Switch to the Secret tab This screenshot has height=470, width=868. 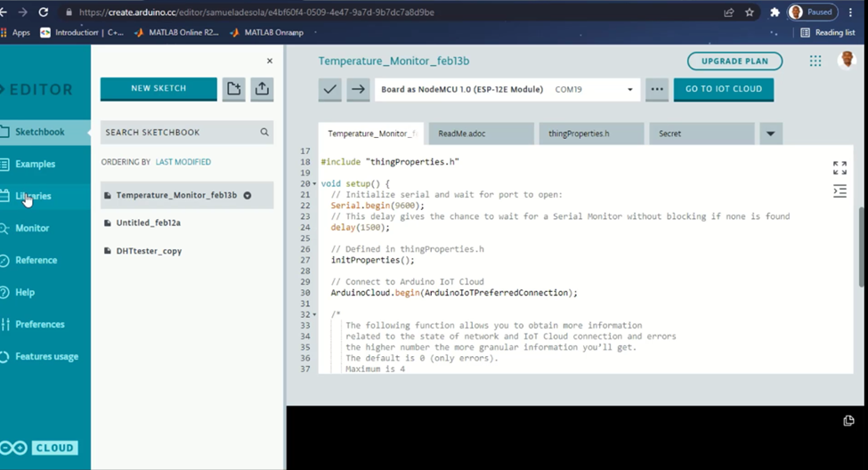[702, 134]
